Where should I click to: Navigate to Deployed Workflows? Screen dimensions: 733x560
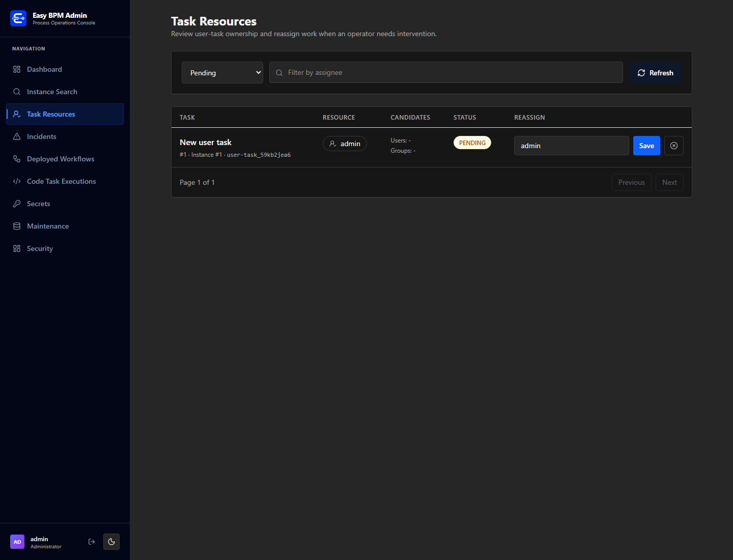coord(65,159)
